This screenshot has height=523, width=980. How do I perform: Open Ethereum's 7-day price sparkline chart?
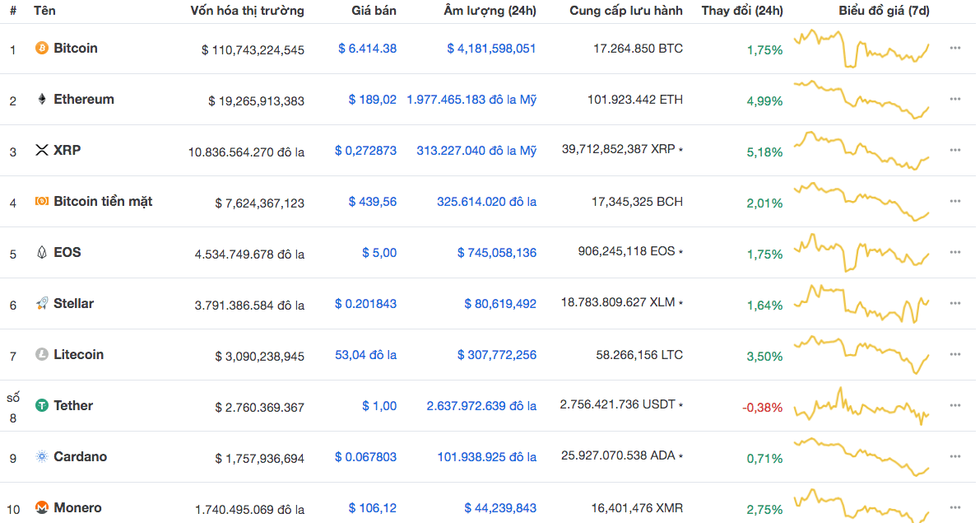coord(862,100)
